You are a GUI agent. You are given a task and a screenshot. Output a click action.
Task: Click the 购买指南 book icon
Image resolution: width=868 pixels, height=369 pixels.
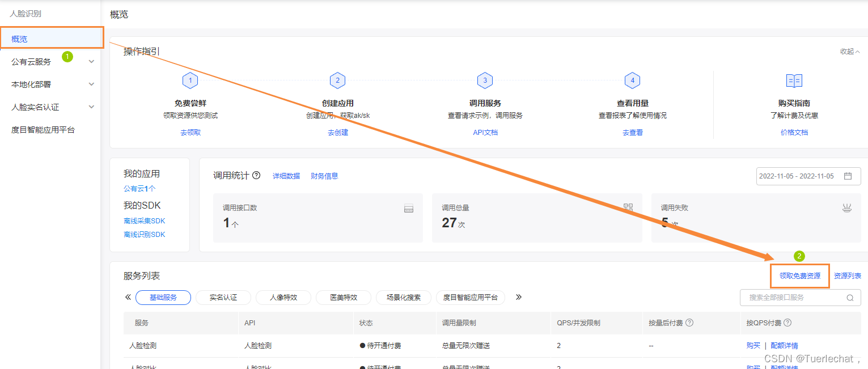[794, 80]
